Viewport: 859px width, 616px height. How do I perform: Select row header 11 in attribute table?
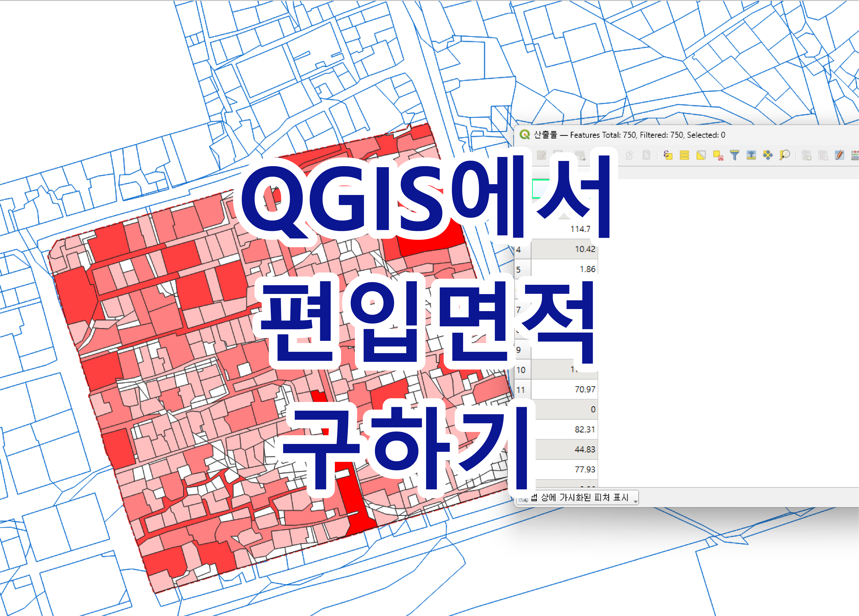click(x=523, y=390)
